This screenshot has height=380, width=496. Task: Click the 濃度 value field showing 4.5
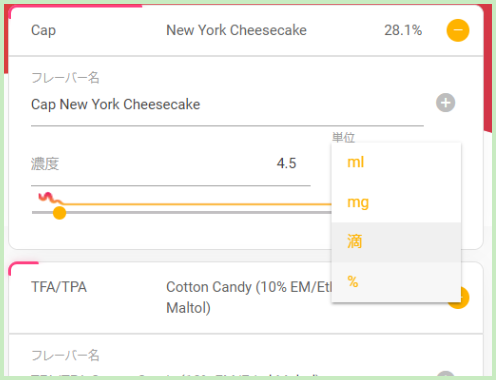click(x=171, y=164)
